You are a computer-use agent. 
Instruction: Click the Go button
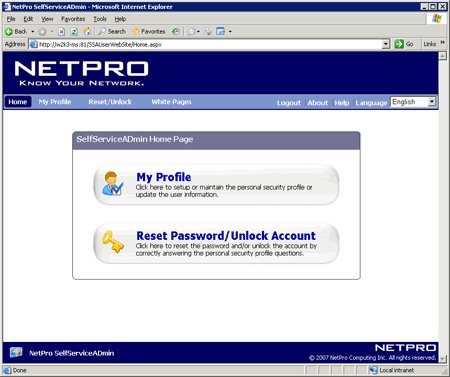(404, 44)
